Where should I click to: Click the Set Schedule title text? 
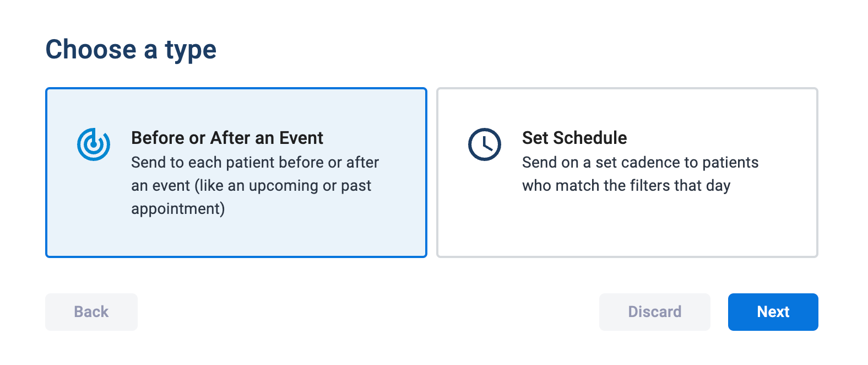pyautogui.click(x=574, y=138)
